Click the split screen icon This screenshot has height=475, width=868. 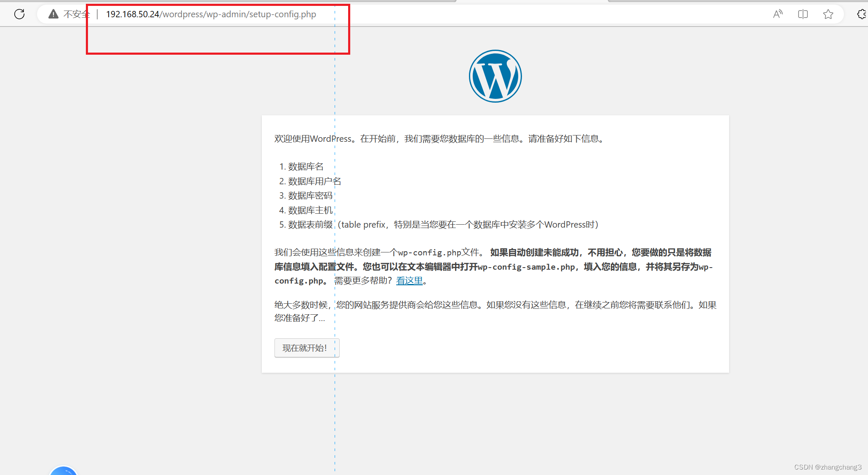[x=803, y=14]
